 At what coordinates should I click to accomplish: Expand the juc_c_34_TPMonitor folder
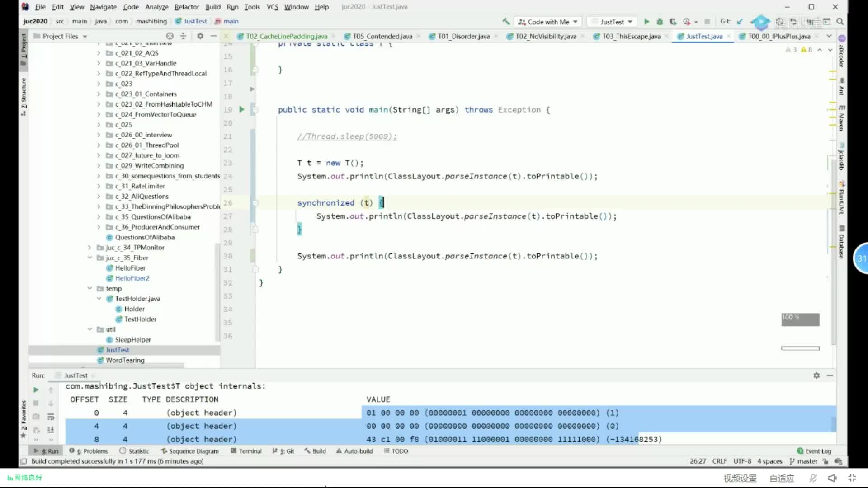(x=90, y=248)
